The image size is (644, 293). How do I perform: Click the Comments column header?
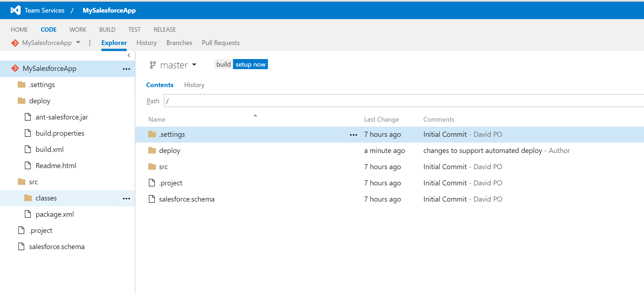pyautogui.click(x=439, y=120)
